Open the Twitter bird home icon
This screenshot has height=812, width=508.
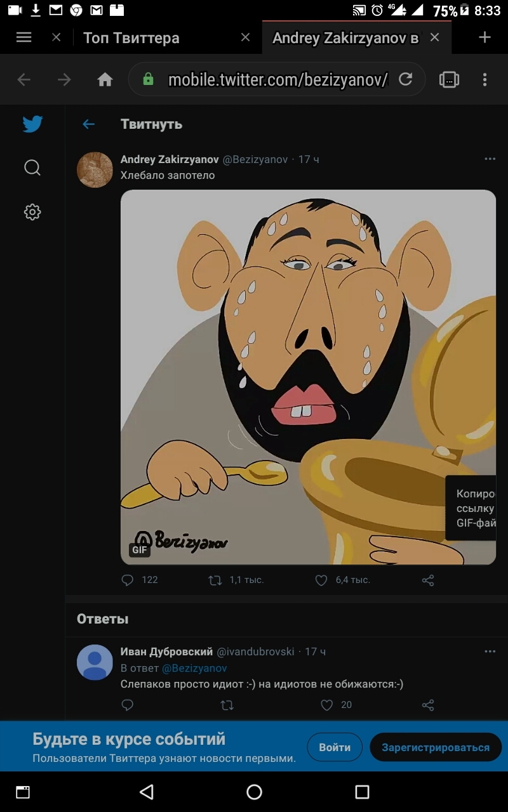(32, 124)
